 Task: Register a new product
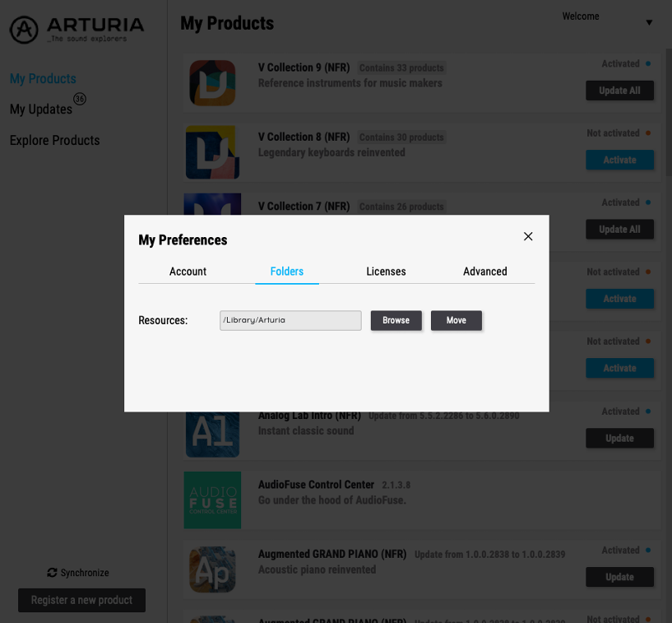81,600
